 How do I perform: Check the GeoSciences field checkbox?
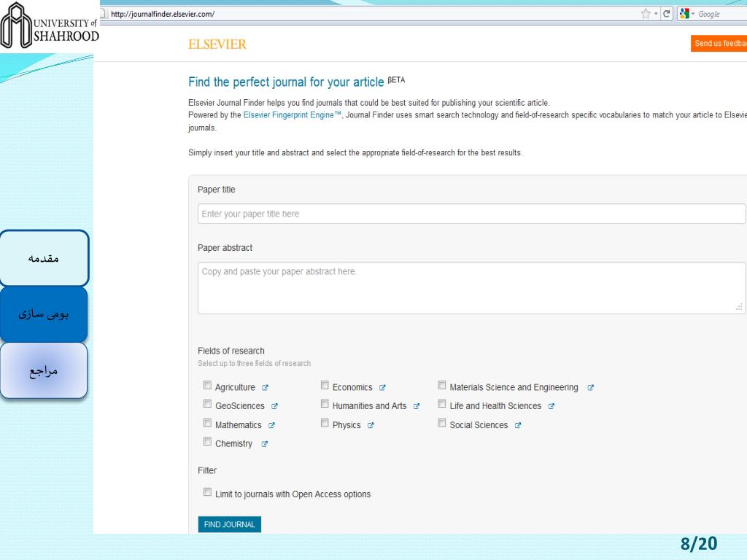[x=207, y=404]
